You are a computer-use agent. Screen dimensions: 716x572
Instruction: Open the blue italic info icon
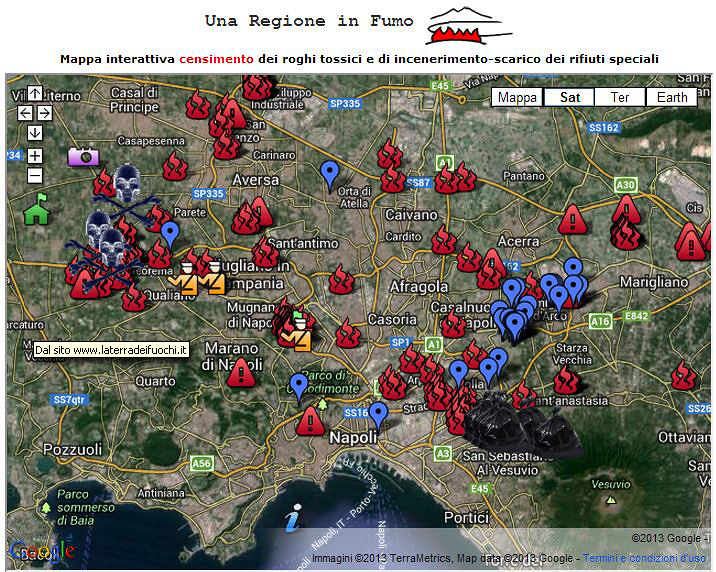293,518
